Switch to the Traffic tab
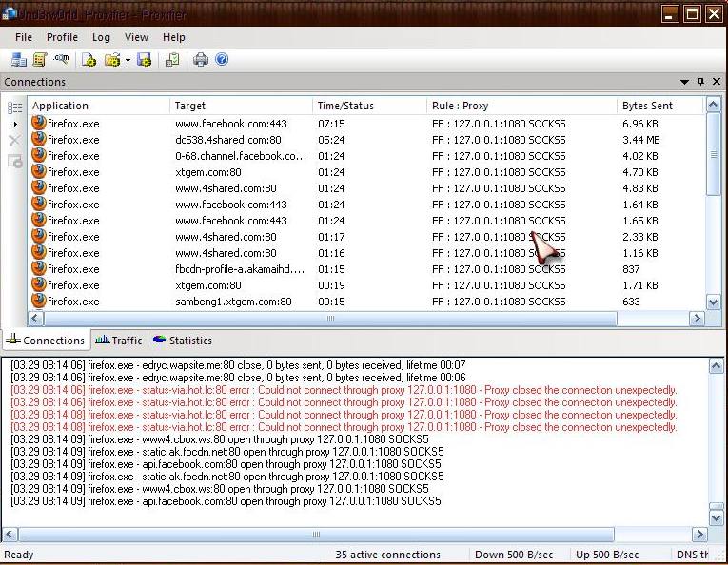Viewport: 728px width, 565px height. click(118, 341)
